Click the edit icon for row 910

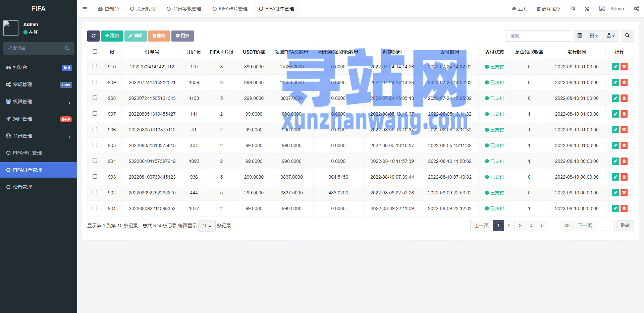point(615,67)
